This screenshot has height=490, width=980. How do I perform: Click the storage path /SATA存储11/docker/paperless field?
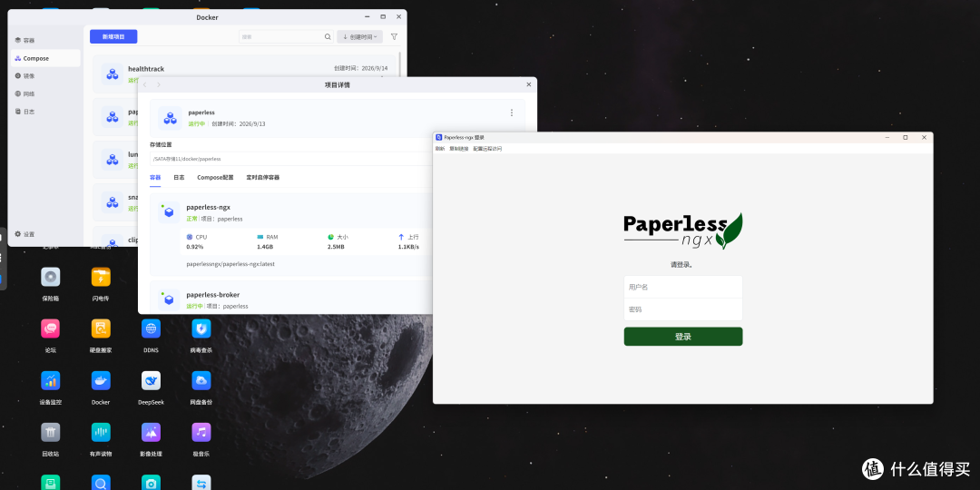click(291, 159)
